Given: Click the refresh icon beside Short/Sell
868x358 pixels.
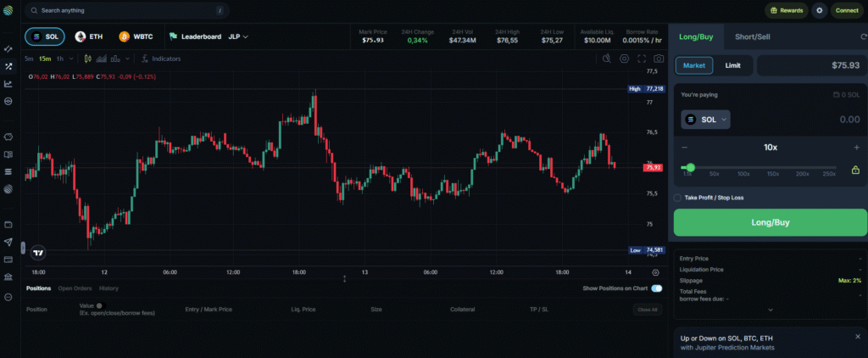Looking at the screenshot, I should 863,36.
